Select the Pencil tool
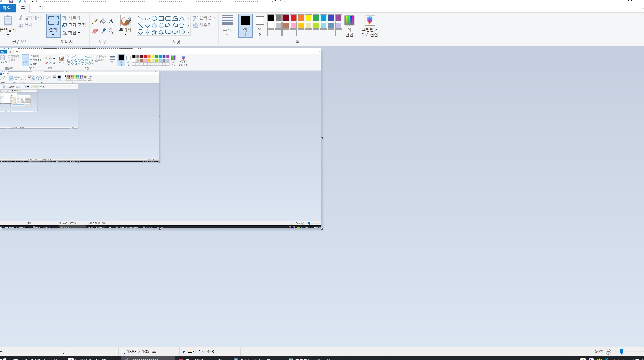644x360 pixels. click(x=95, y=21)
